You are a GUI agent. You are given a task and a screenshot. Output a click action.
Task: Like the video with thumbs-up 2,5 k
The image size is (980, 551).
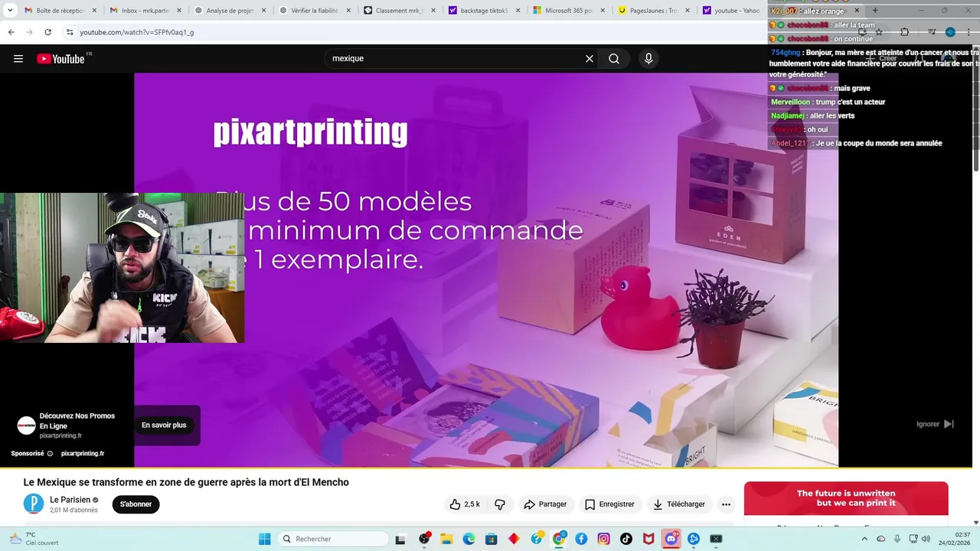[465, 504]
